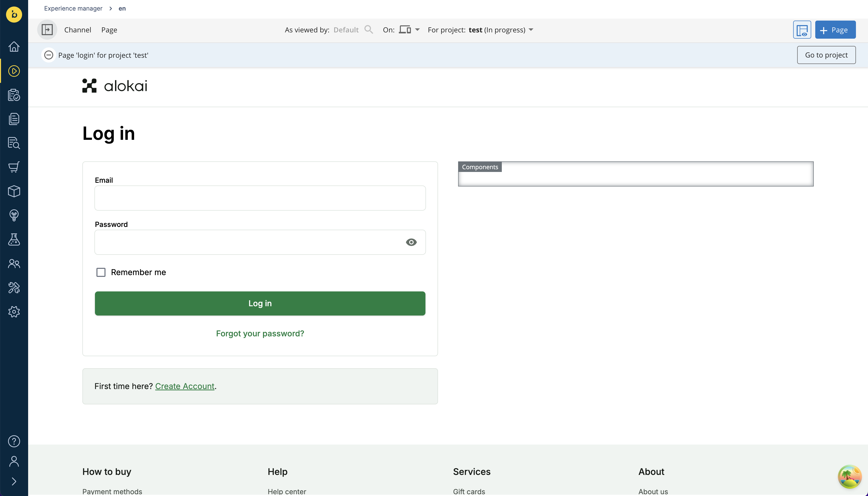Open the Experience manager play icon
This screenshot has width=868, height=496.
click(14, 71)
